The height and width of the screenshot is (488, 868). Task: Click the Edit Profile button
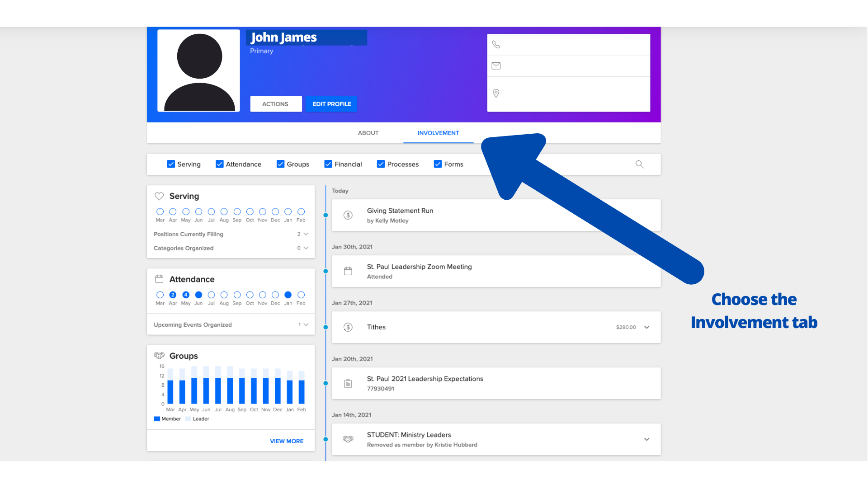[x=331, y=104]
